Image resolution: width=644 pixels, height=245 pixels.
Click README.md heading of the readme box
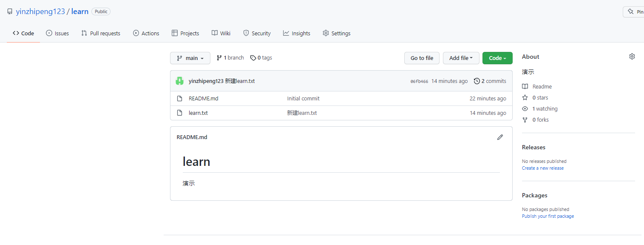click(192, 137)
